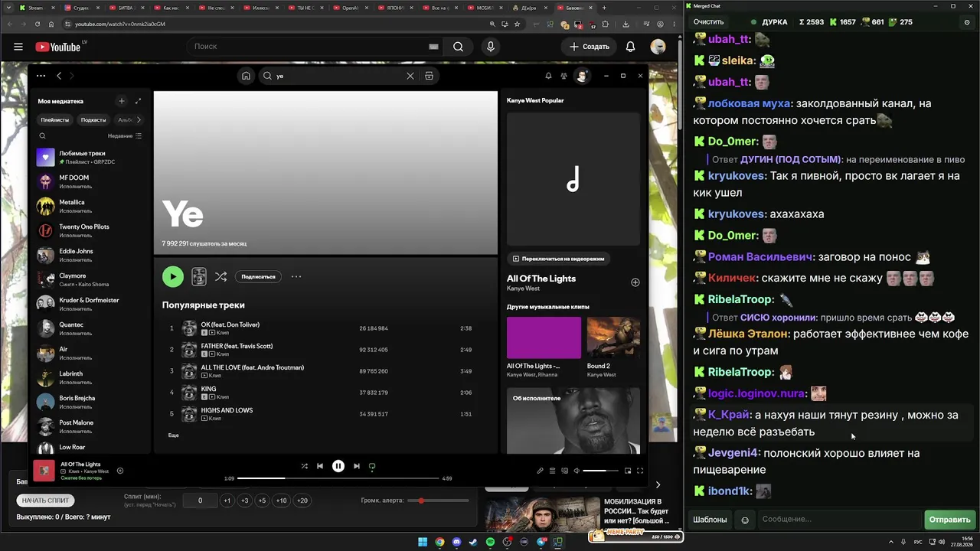Open Post Malone in the library
This screenshot has width=980, height=551.
[90, 427]
